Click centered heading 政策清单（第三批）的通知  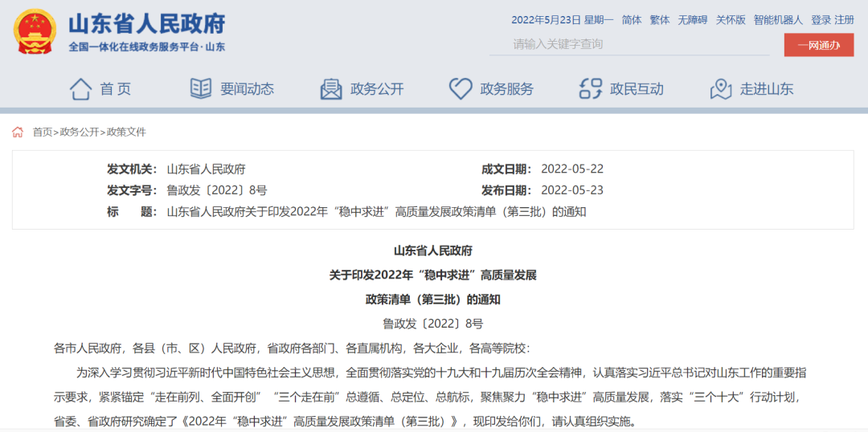coord(433,300)
